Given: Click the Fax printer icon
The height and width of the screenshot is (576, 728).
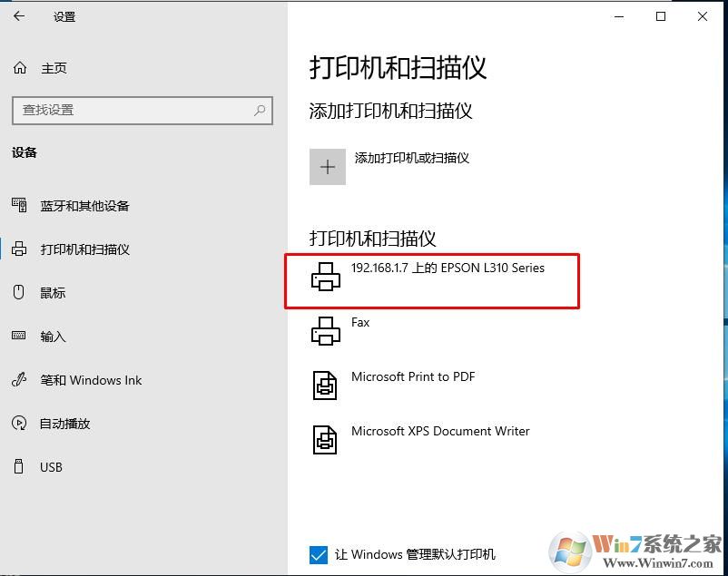Looking at the screenshot, I should coord(326,331).
